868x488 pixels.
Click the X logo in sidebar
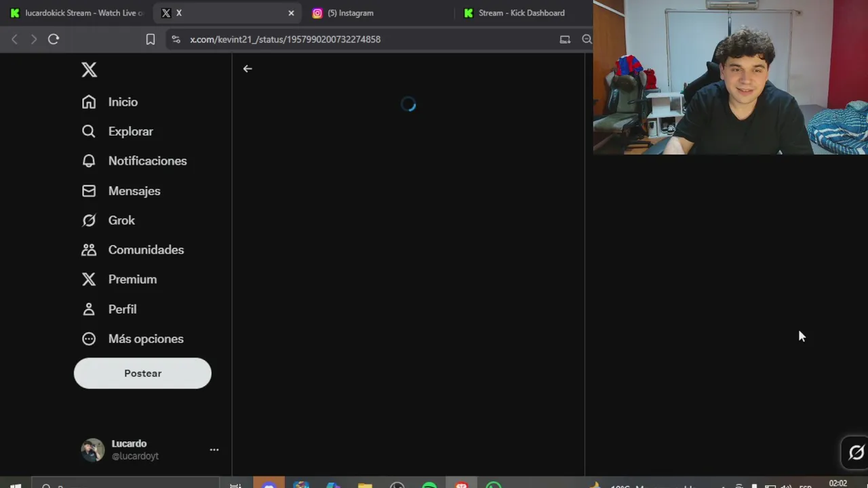click(x=89, y=70)
